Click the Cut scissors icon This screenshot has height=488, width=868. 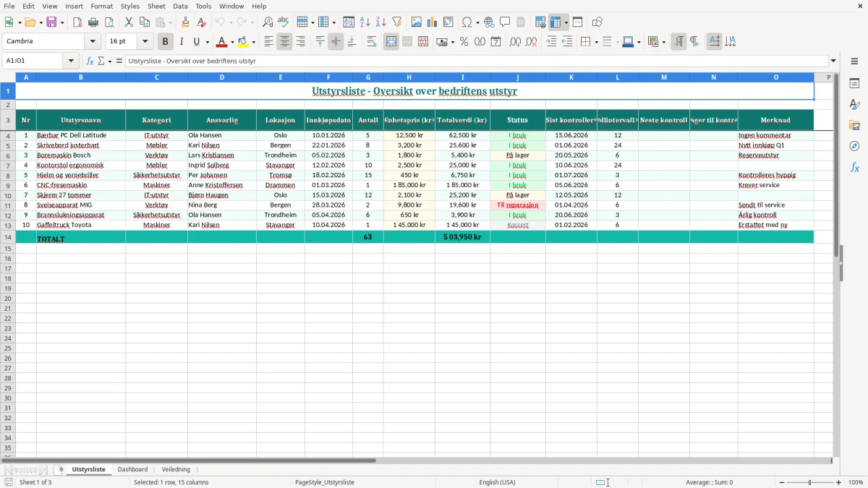[129, 22]
